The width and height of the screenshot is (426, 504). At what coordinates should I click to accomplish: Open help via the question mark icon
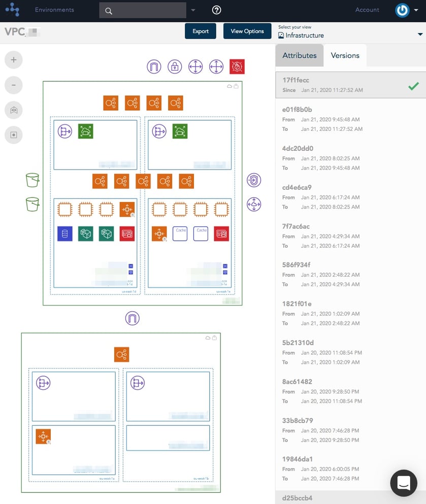pos(216,10)
